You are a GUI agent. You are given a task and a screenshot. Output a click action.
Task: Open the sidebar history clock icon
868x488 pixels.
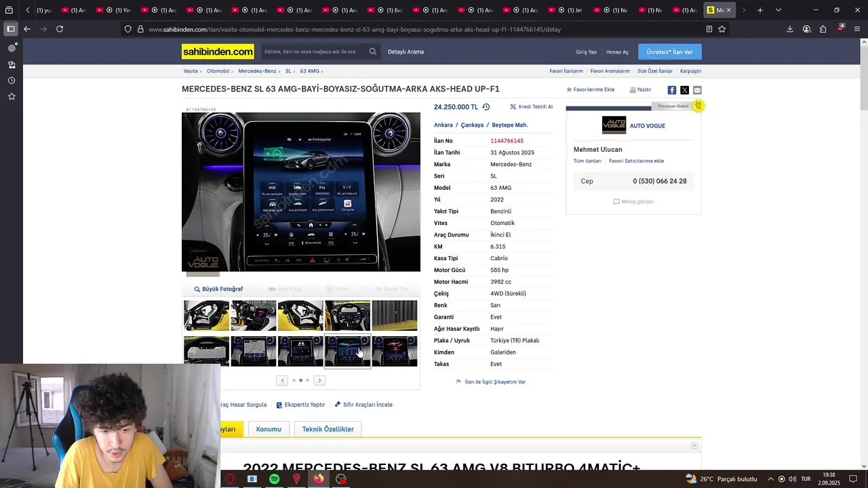point(12,81)
